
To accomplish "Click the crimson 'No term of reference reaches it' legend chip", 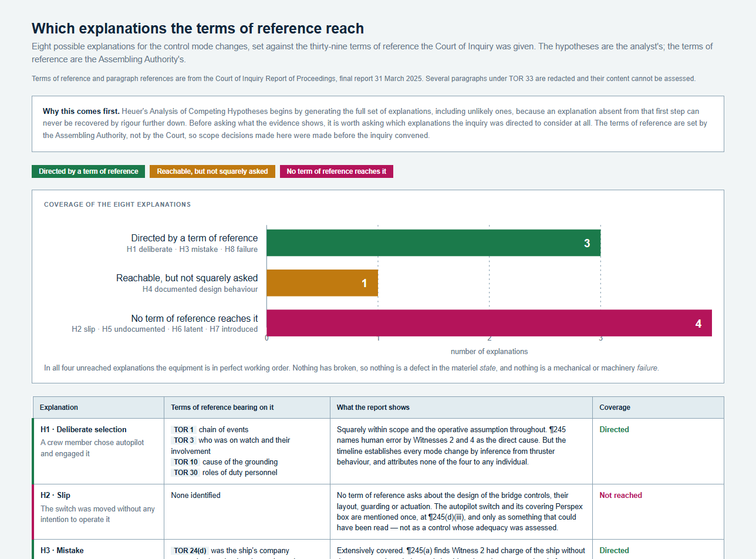I will (x=336, y=171).
